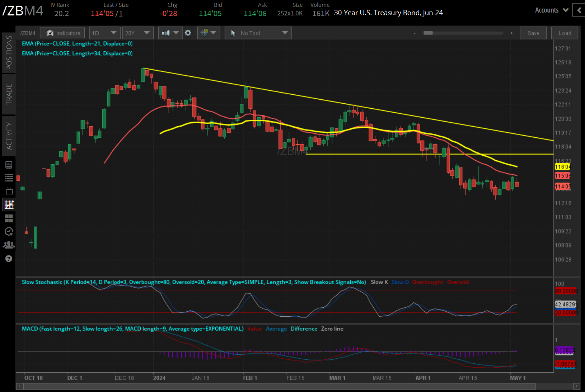
Task: Click the grid layout icon in sidebar
Action: pyautogui.click(x=9, y=218)
